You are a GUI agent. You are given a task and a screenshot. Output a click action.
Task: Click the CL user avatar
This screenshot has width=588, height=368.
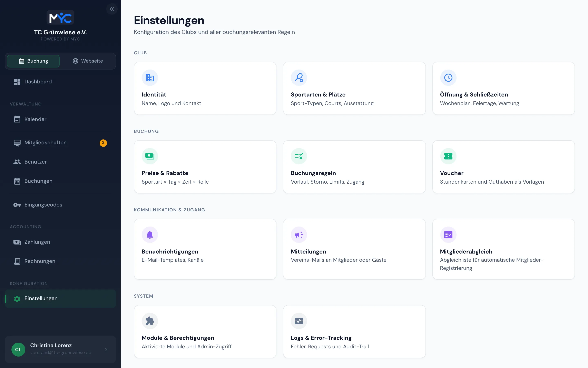(18, 350)
